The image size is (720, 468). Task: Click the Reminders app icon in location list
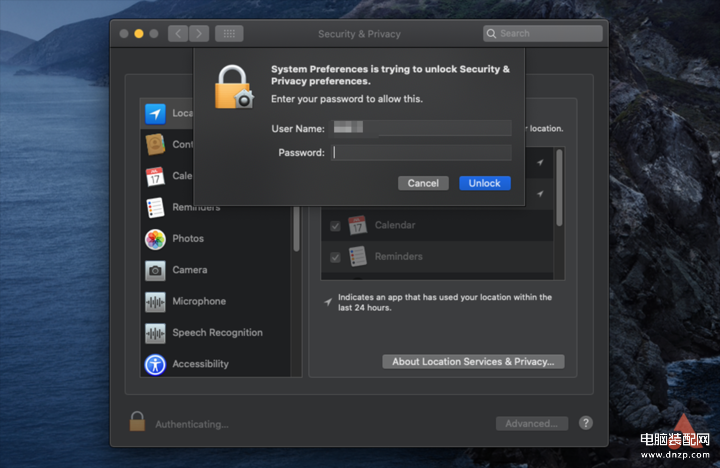357,256
